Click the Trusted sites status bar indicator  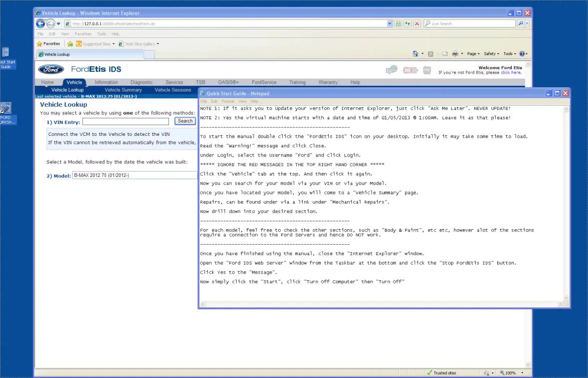[441, 373]
